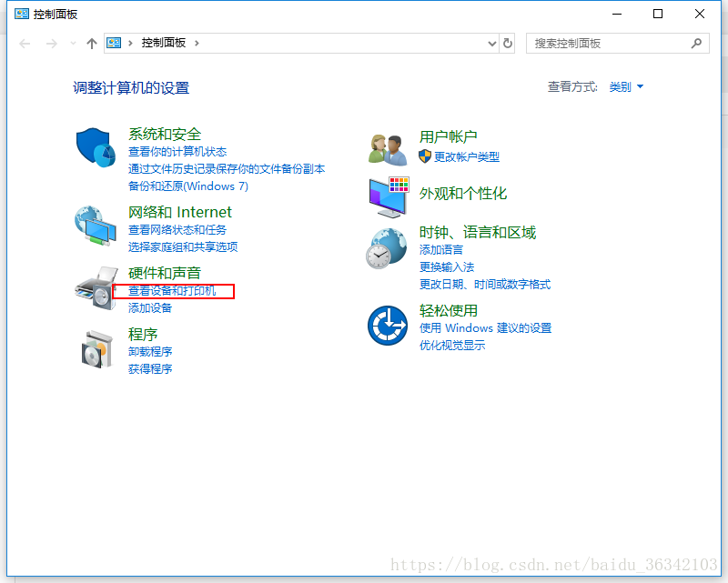Open the Appearance and Personalization monitor icon
This screenshot has width=728, height=583.
389,196
